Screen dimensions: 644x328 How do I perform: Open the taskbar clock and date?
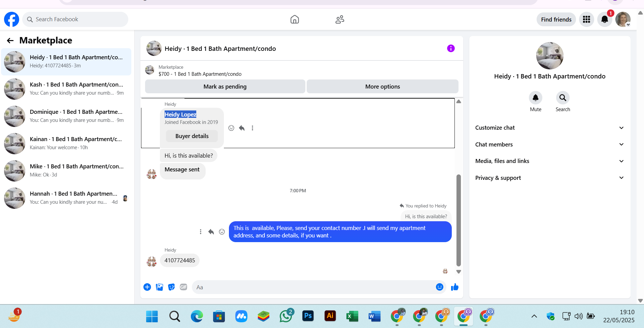coord(619,316)
